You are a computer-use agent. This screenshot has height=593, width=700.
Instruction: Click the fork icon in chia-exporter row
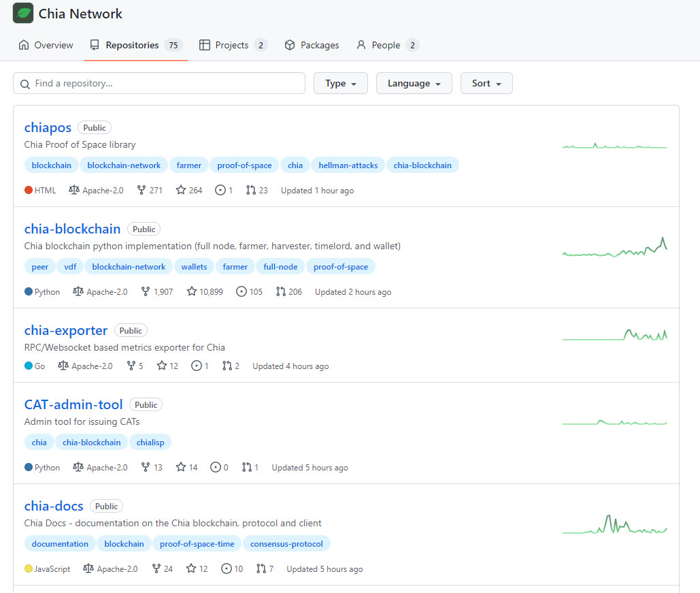(131, 366)
